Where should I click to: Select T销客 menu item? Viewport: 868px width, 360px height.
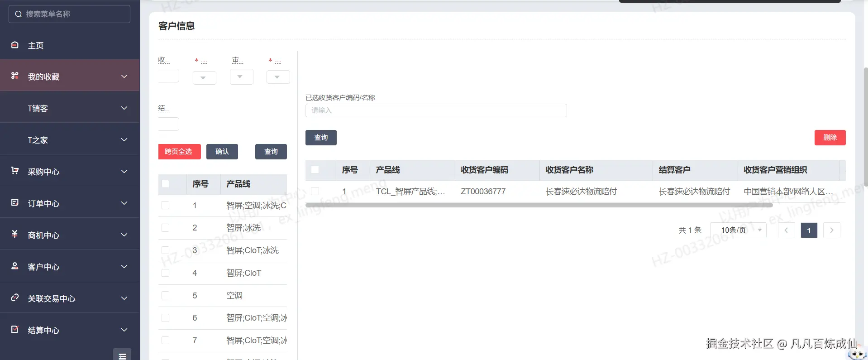click(70, 108)
